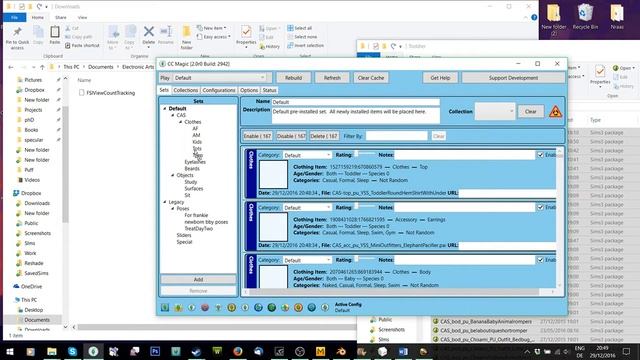The image size is (640, 360).
Task: Click the item list horizontal scrollbar
Action: pos(399,292)
